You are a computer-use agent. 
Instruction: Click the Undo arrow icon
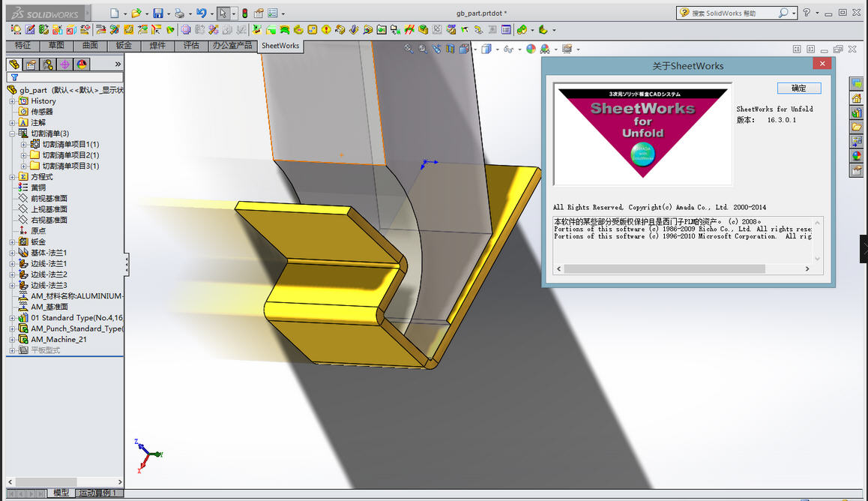tap(201, 13)
